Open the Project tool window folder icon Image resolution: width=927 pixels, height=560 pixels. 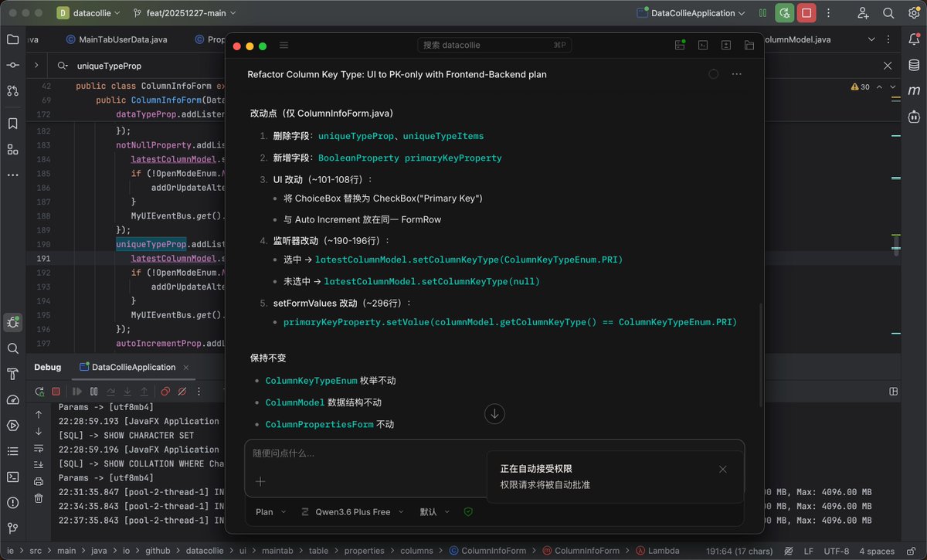(x=12, y=39)
